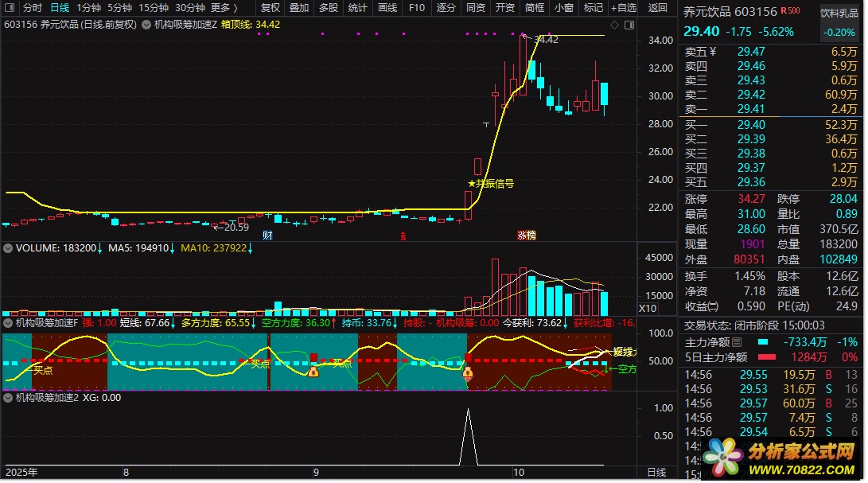Switch to the 5分钟 chart period
868x483 pixels.
[119, 8]
